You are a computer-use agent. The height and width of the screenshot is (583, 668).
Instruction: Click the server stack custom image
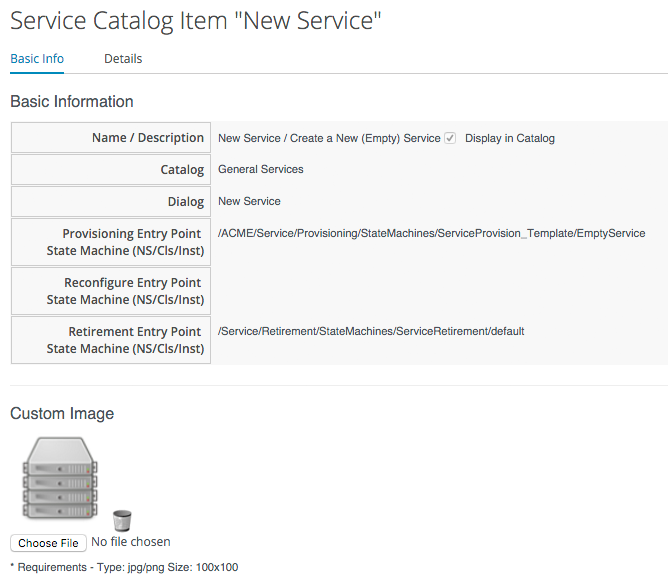pos(59,477)
